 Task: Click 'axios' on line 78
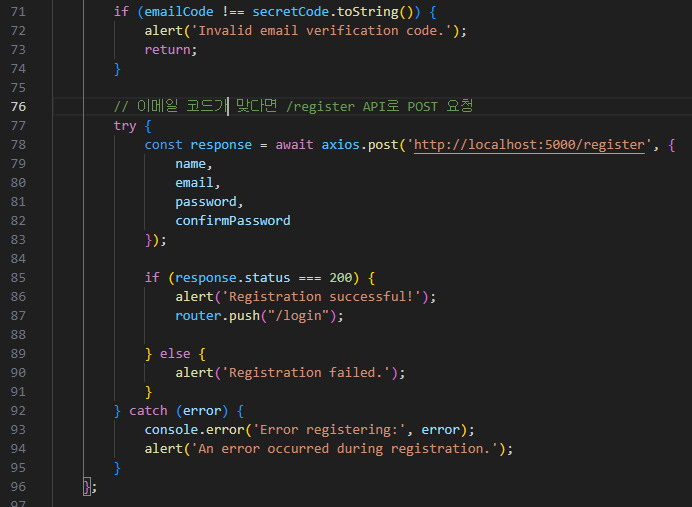pyautogui.click(x=340, y=145)
